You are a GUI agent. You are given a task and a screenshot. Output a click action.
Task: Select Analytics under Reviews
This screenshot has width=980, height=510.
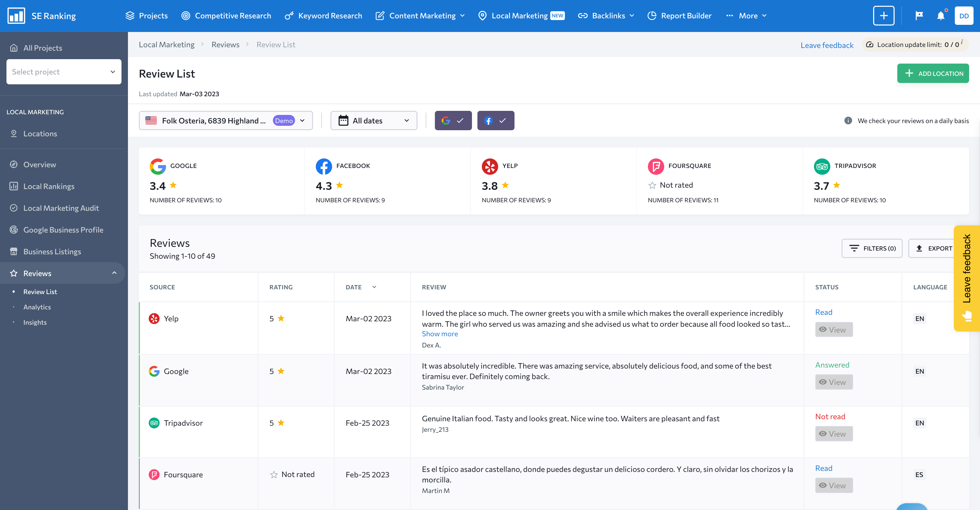[x=37, y=307]
